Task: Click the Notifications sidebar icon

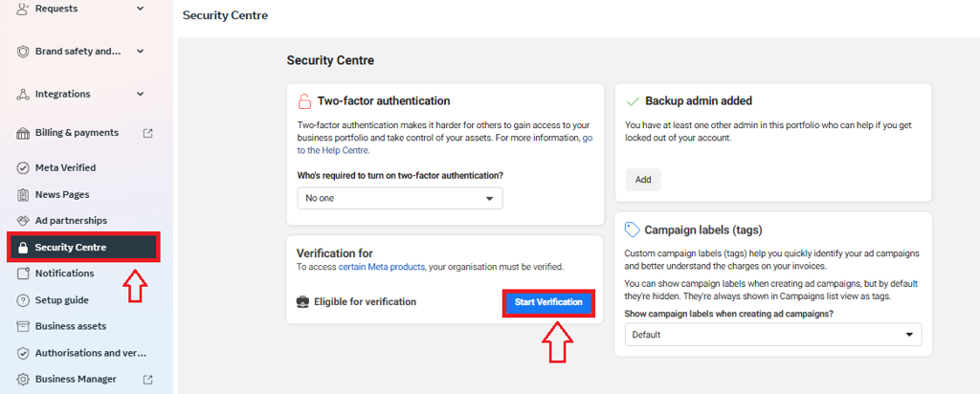Action: point(23,274)
